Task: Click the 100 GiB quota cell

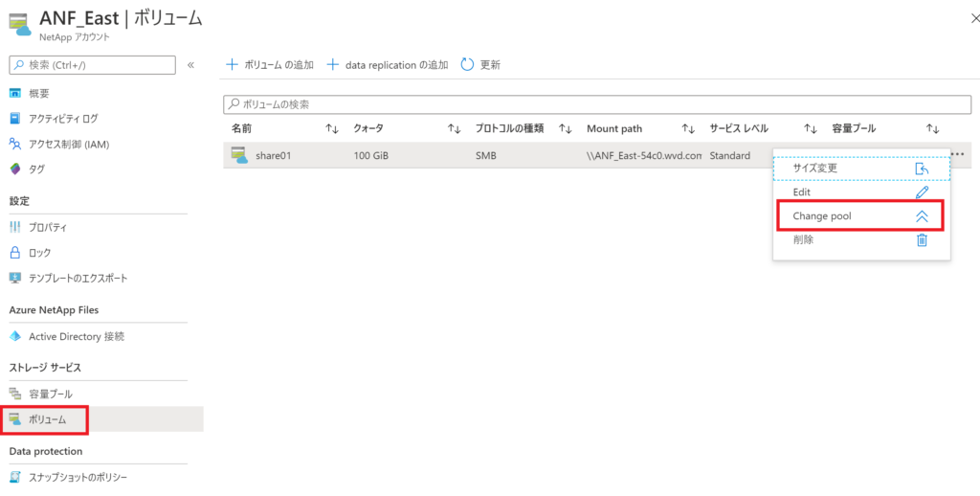Action: pos(371,156)
